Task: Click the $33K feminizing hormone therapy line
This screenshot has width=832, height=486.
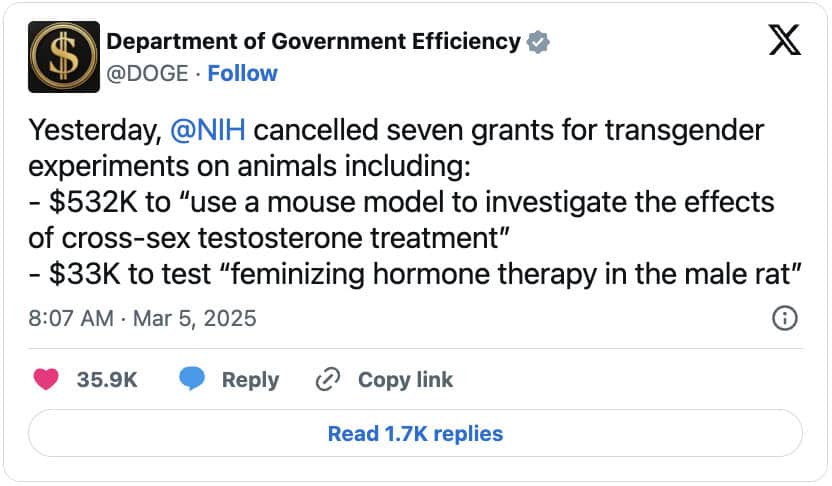Action: (412, 275)
